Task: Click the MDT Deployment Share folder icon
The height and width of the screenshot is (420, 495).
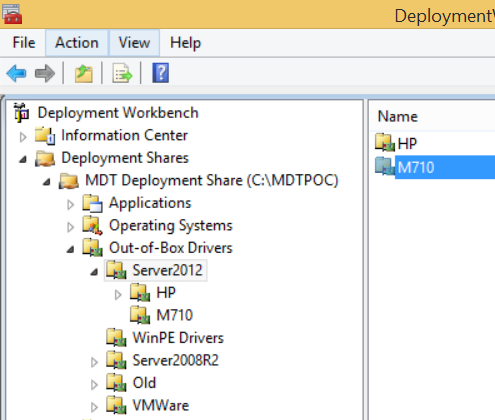Action: [69, 181]
